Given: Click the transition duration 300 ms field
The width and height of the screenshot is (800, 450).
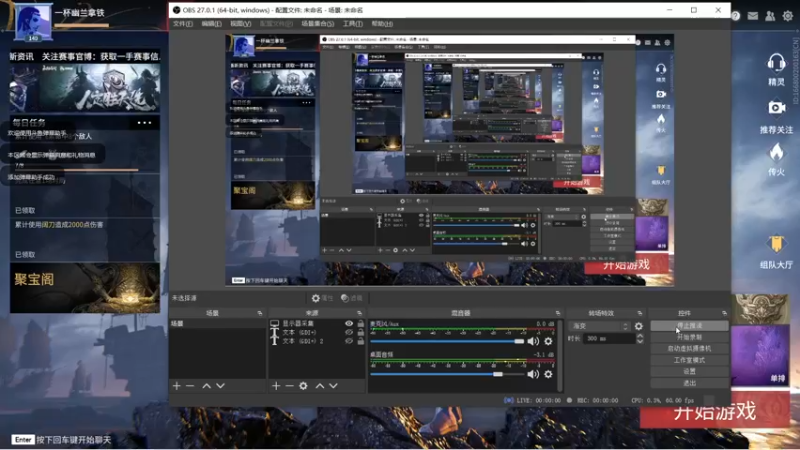Looking at the screenshot, I should pos(609,338).
